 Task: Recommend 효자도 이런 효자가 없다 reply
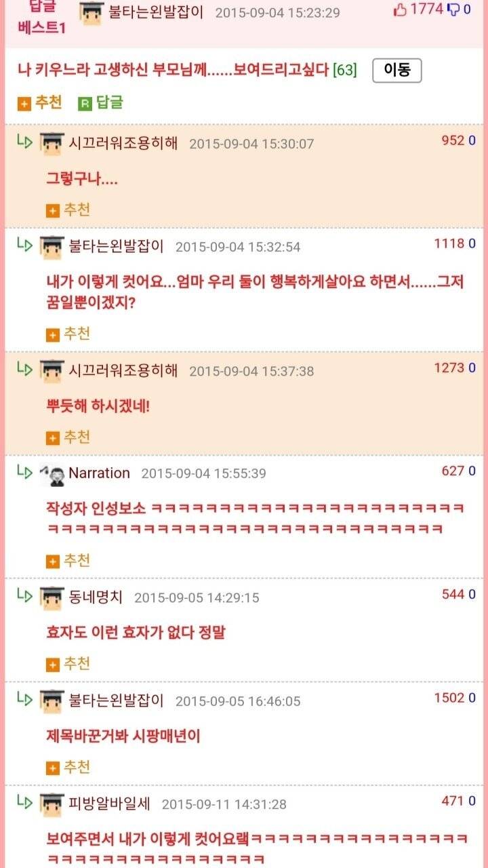[x=68, y=664]
